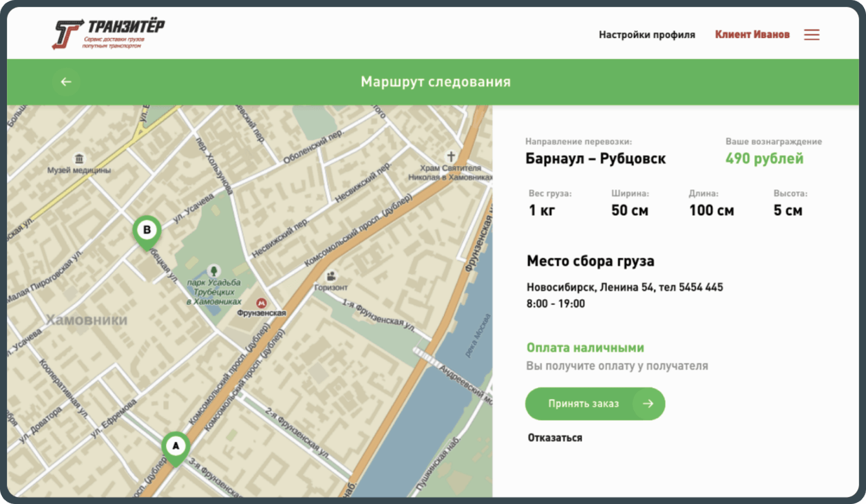This screenshot has width=866, height=504.
Task: Select map marker A
Action: [175, 448]
